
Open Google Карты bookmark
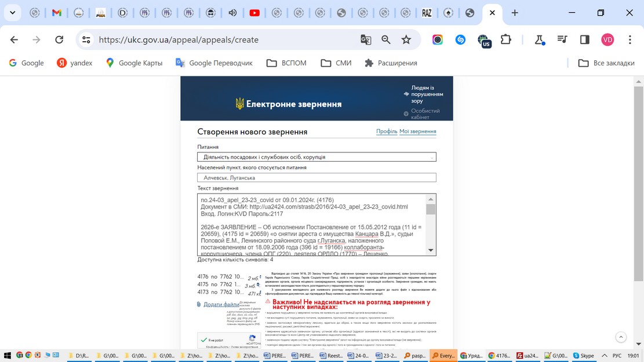[134, 63]
